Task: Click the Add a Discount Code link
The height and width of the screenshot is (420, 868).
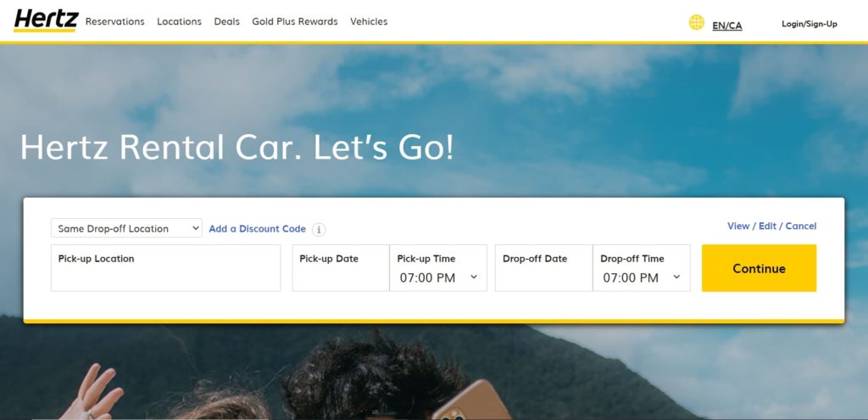Action: point(257,229)
